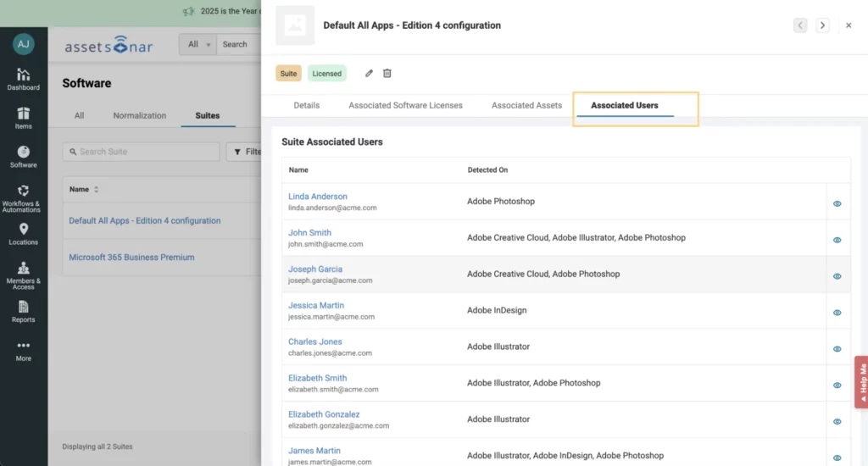Open the All search scope dropdown
Image resolution: width=868 pixels, height=466 pixels.
pos(198,45)
